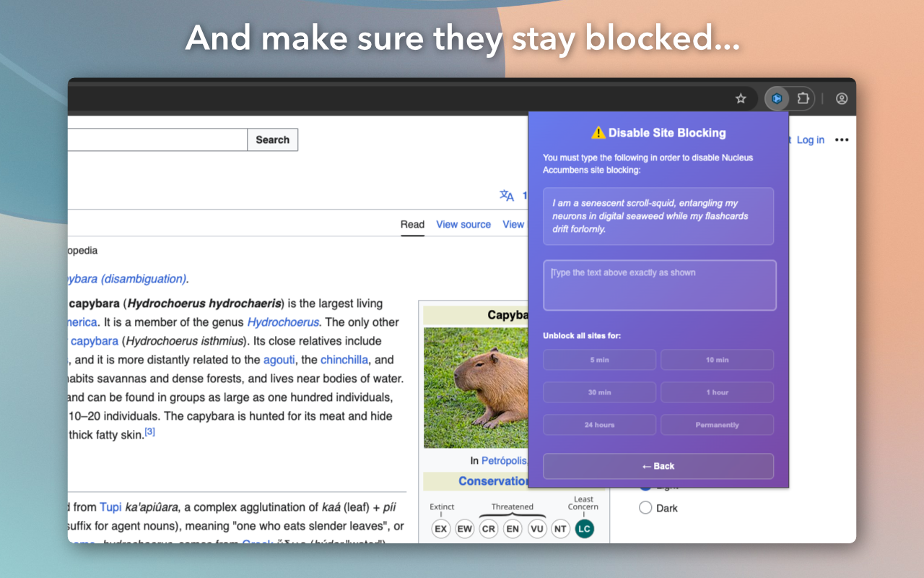Image resolution: width=924 pixels, height=578 pixels.
Task: Switch to the Read tab
Action: (x=412, y=224)
